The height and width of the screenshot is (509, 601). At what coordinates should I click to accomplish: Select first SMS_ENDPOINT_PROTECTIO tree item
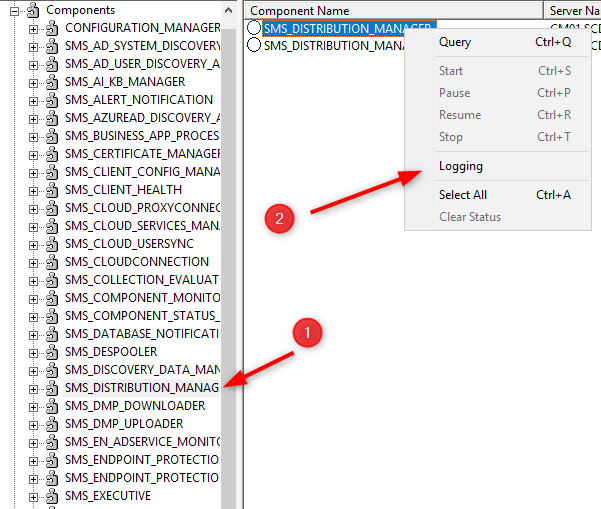pos(142,460)
